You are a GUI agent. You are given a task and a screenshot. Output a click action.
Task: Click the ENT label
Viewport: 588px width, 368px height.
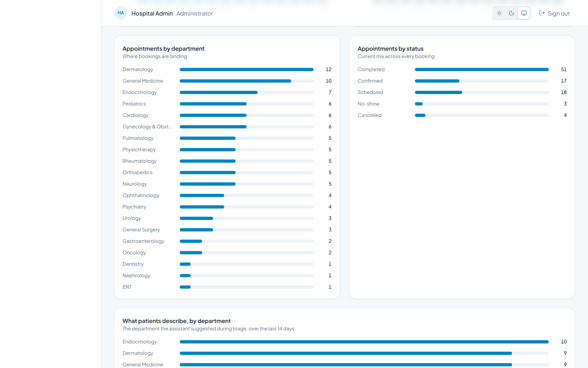point(127,287)
